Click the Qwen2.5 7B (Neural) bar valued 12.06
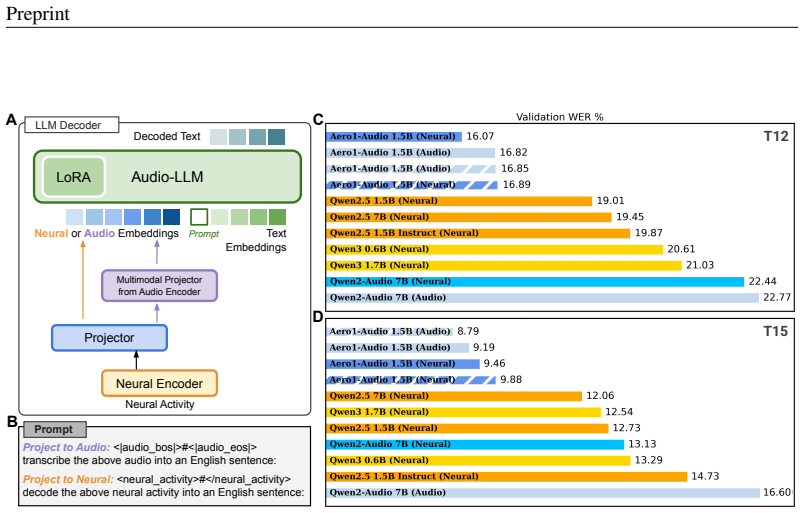The height and width of the screenshot is (513, 804). (x=454, y=396)
